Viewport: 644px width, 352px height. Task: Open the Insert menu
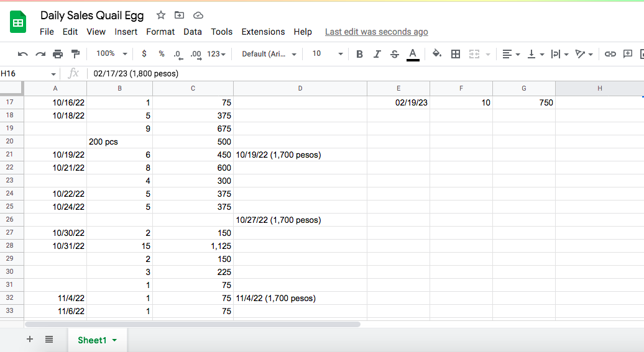click(126, 32)
